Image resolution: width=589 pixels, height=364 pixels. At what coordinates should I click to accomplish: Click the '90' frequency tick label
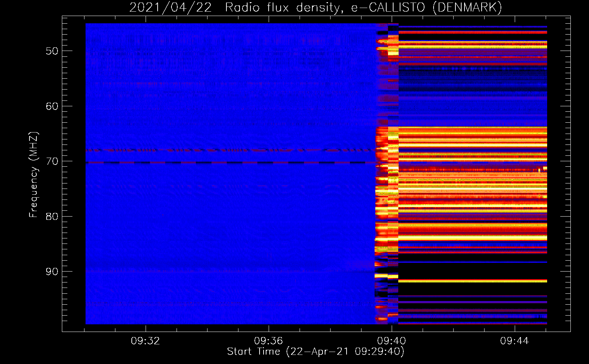click(52, 272)
